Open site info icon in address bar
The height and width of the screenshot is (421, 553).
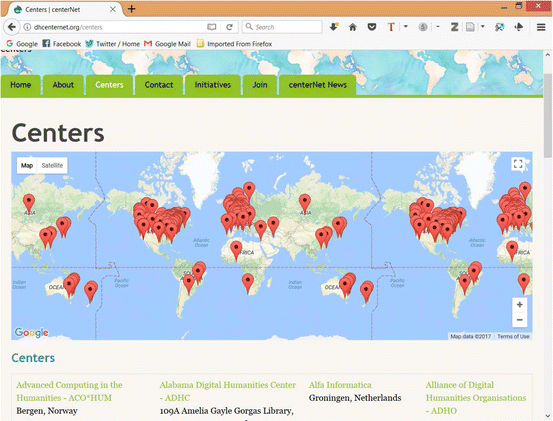point(27,27)
